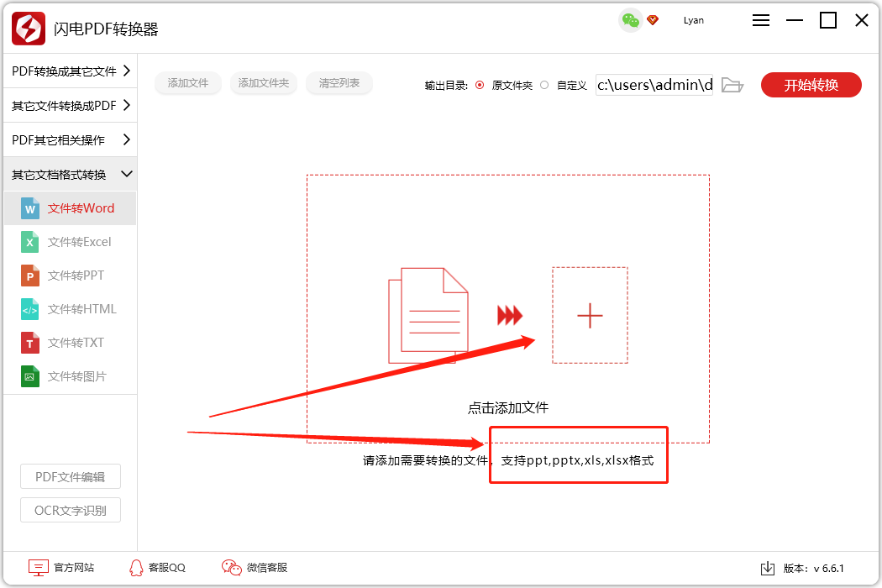Click the HTML file icon in sidebar

(29, 309)
